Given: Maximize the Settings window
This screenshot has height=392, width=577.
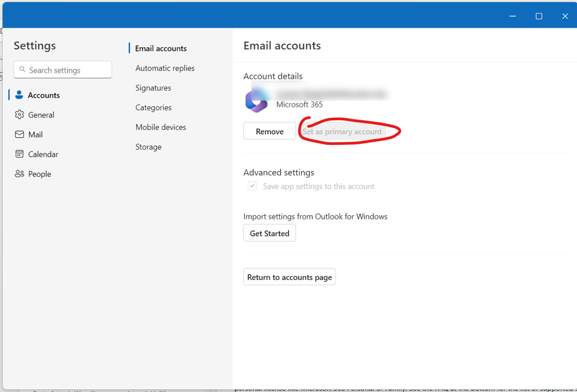Looking at the screenshot, I should click(x=539, y=16).
